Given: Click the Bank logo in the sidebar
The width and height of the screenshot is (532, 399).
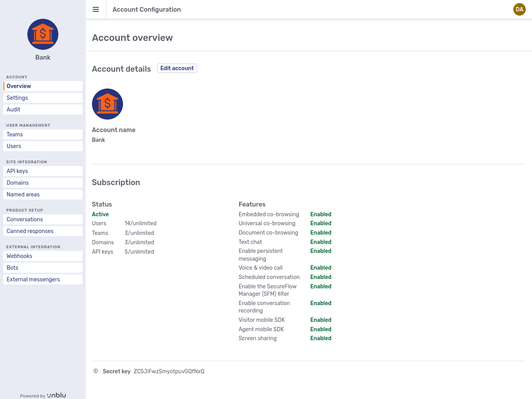Looking at the screenshot, I should [x=43, y=34].
